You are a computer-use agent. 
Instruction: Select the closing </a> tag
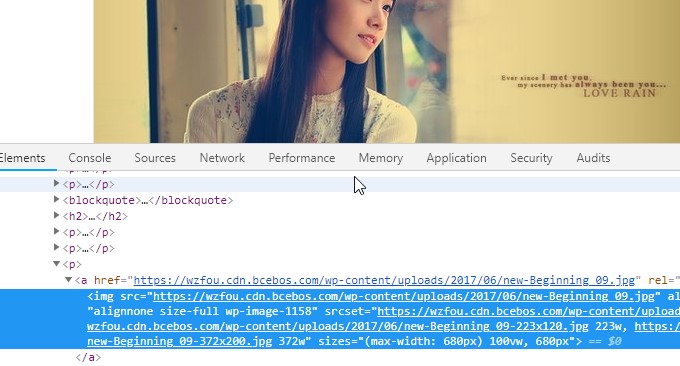88,357
